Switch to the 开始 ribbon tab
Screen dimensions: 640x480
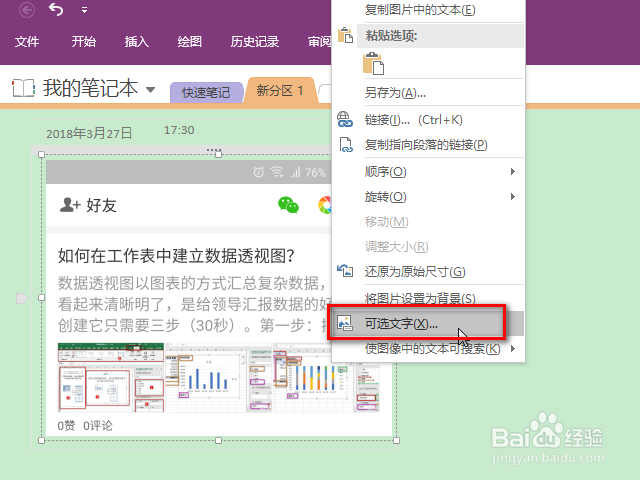pyautogui.click(x=84, y=41)
